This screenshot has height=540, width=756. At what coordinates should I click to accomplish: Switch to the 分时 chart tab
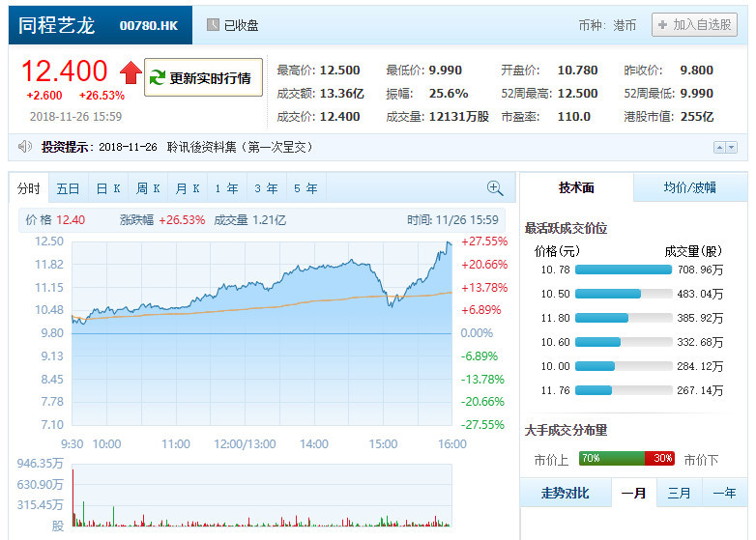[x=28, y=188]
